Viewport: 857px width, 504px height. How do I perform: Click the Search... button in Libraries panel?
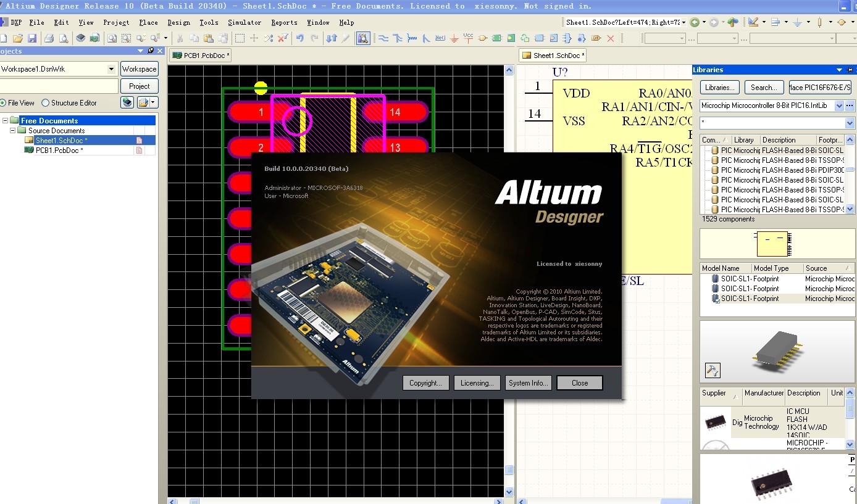click(764, 88)
